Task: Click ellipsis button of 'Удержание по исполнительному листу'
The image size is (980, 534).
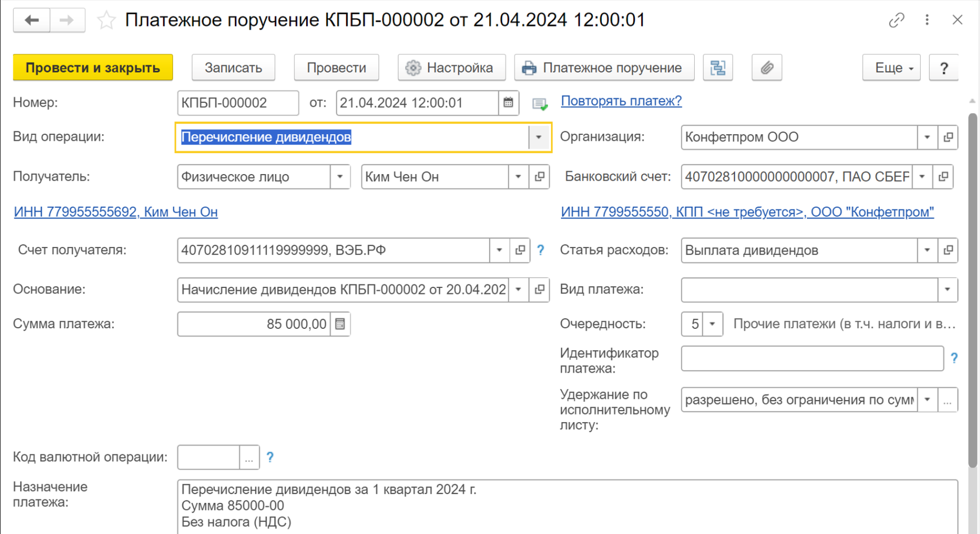Action: [948, 400]
